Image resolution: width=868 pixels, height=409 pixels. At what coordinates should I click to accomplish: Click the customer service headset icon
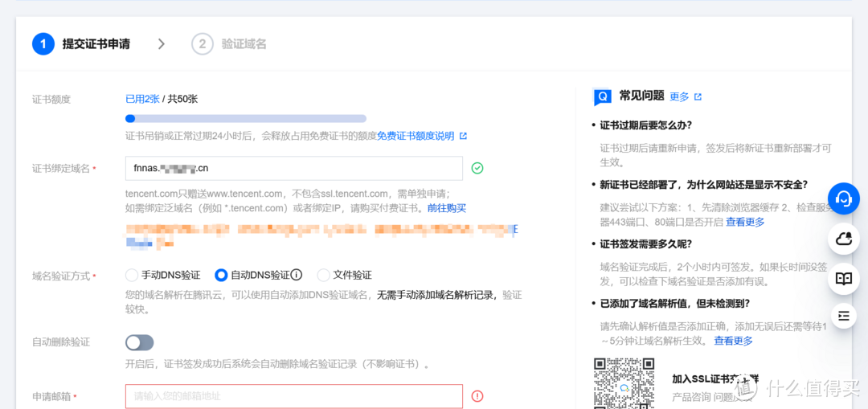[x=843, y=198]
